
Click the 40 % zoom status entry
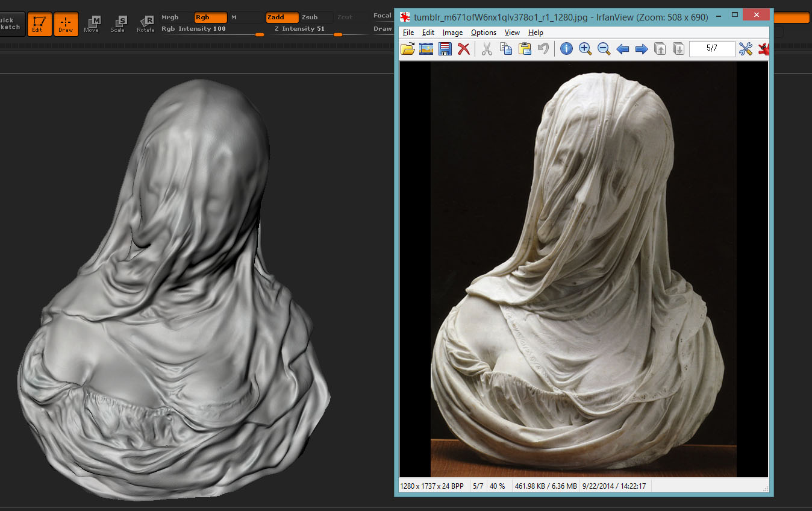497,486
